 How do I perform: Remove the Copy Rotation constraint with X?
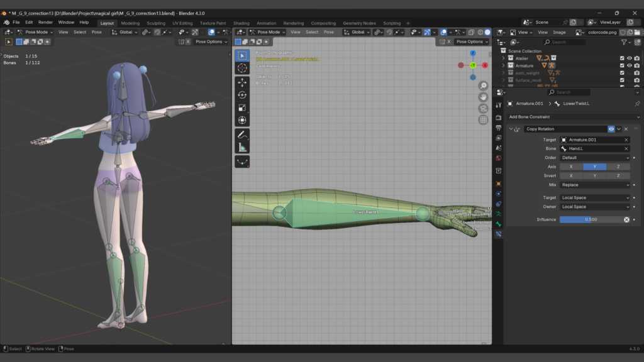point(626,129)
